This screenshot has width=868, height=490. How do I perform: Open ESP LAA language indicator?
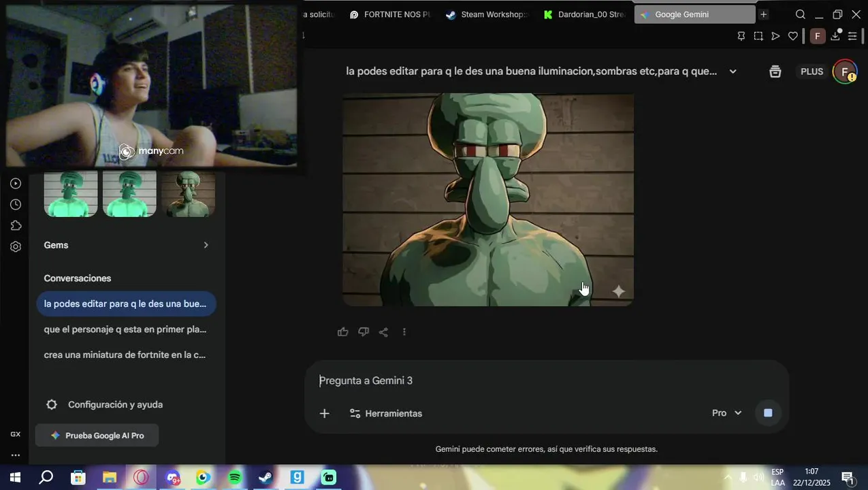777,478
